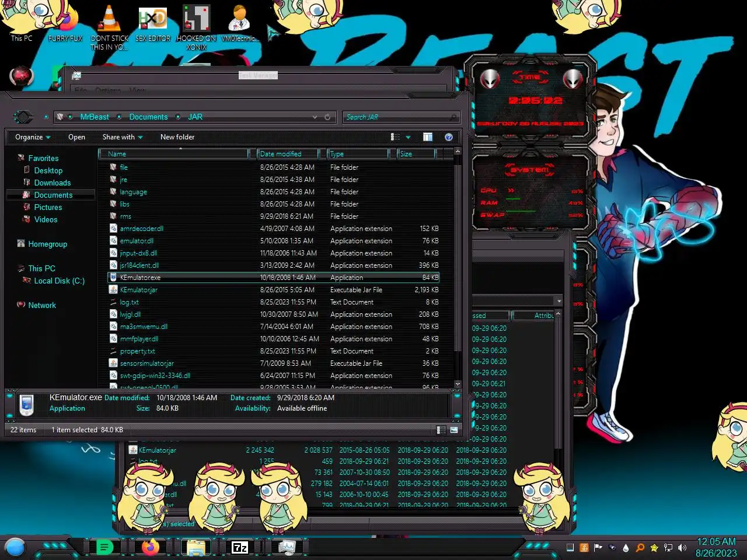Screen dimensions: 747x560
Task: Select the KEmulator.exe application icon
Action: tap(113, 278)
